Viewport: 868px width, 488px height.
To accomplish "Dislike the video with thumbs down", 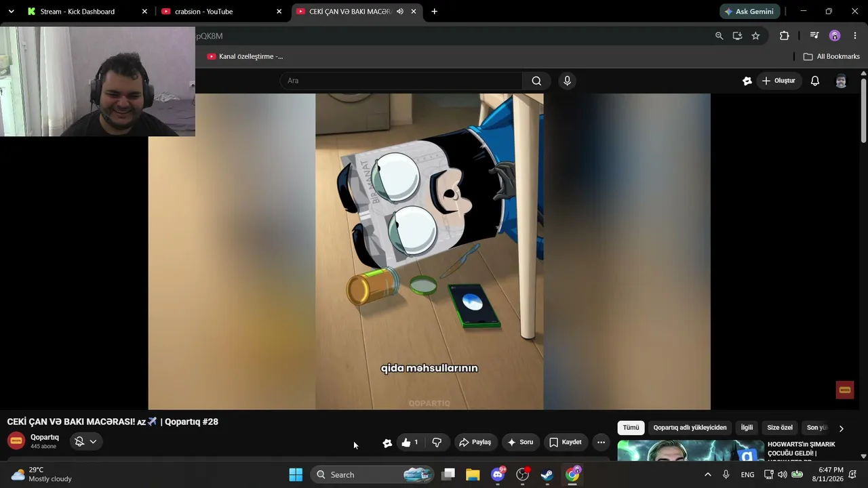I will click(437, 442).
